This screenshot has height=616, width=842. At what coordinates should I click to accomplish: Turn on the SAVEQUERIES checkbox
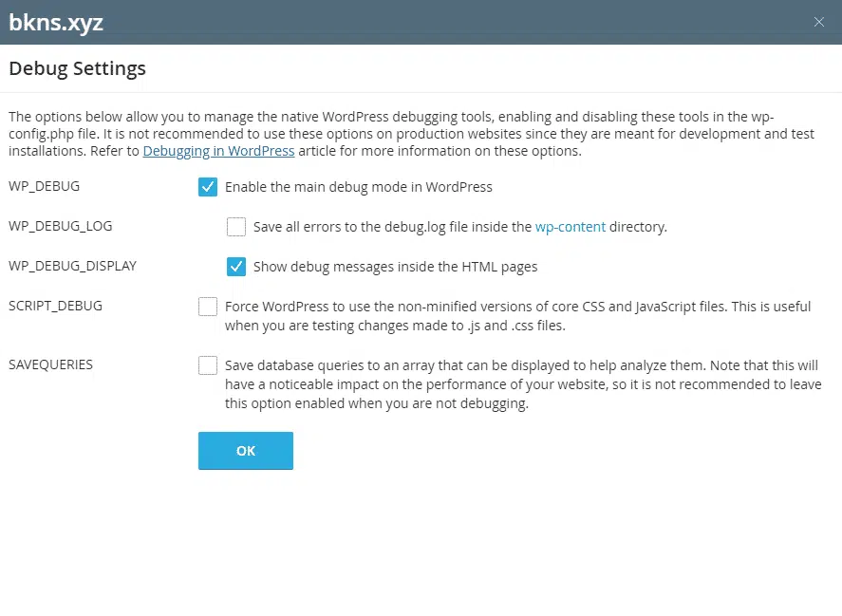[x=208, y=365]
